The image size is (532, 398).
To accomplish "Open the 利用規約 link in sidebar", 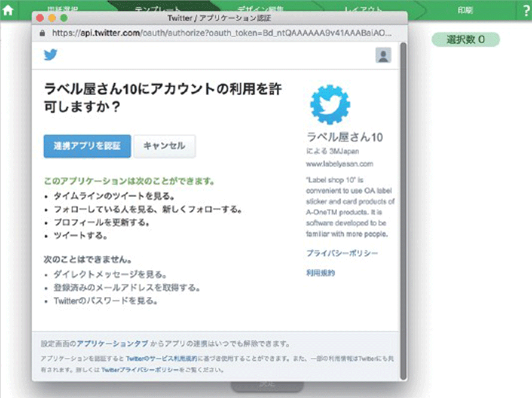I will pyautogui.click(x=320, y=273).
